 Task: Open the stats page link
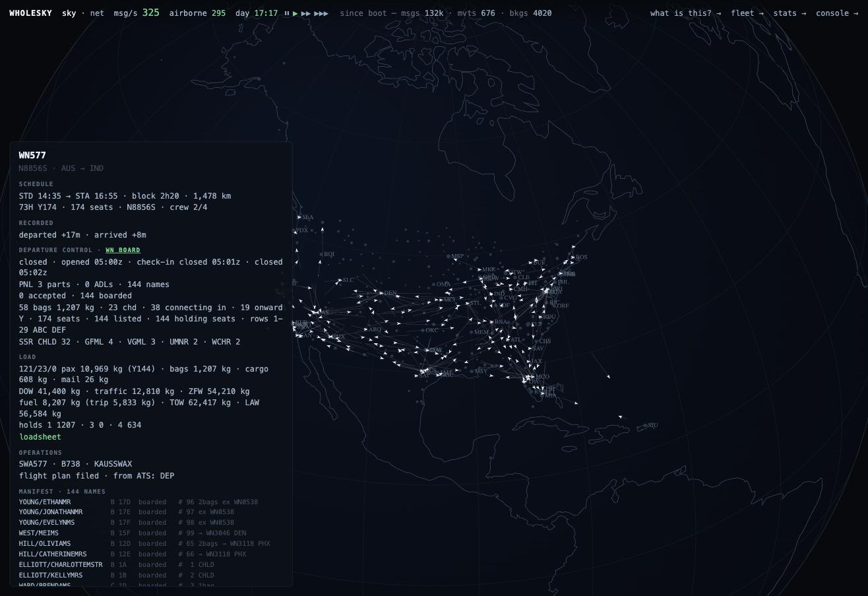click(x=790, y=13)
